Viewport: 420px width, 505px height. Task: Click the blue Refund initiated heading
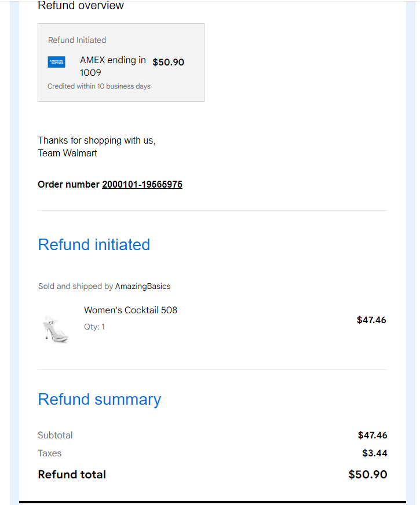[x=94, y=244]
